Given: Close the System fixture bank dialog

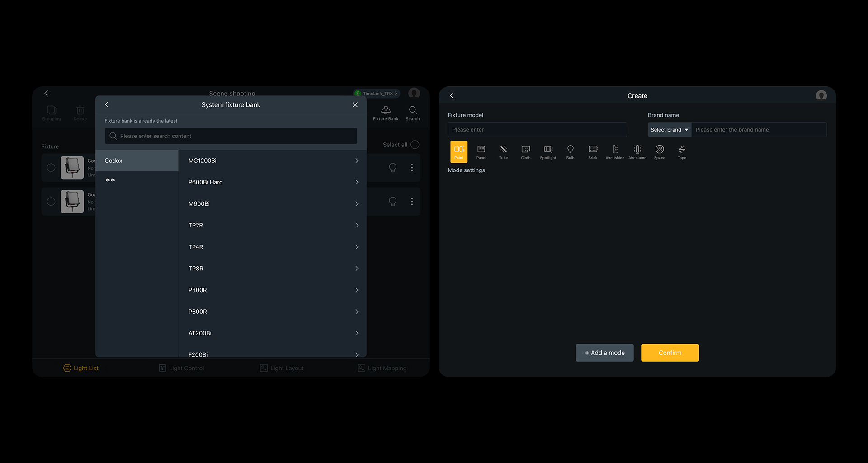Looking at the screenshot, I should [x=355, y=105].
